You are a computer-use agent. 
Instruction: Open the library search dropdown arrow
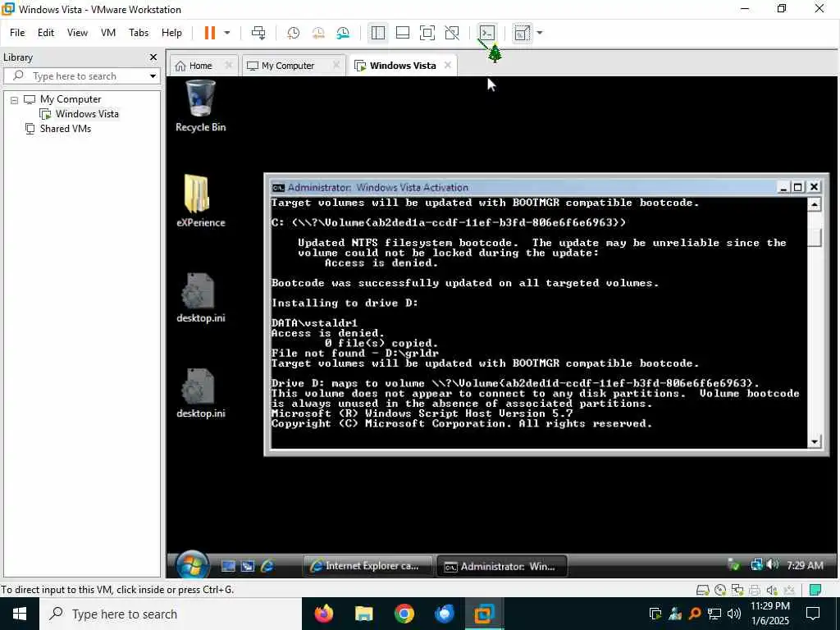tap(153, 76)
